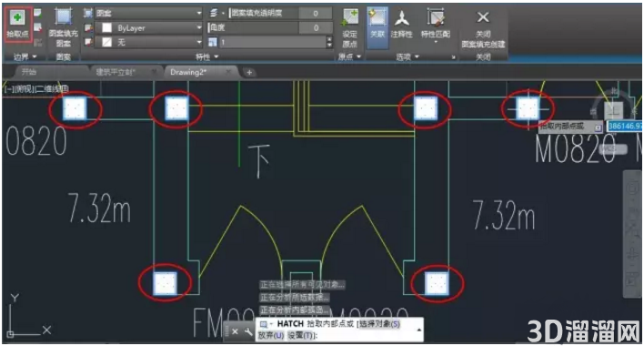The image size is (644, 346).
Task: Click the 角度 angle slider
Action: point(254,27)
